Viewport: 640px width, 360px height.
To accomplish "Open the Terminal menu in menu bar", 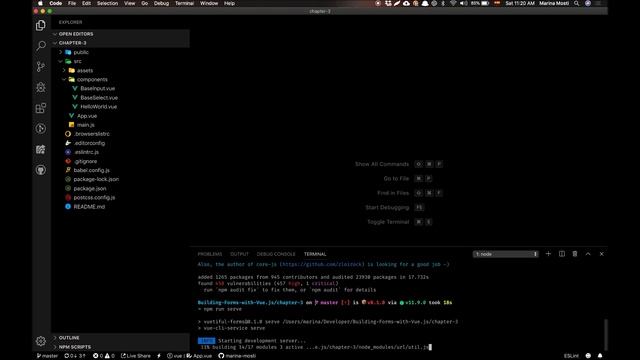I will pos(184,3).
